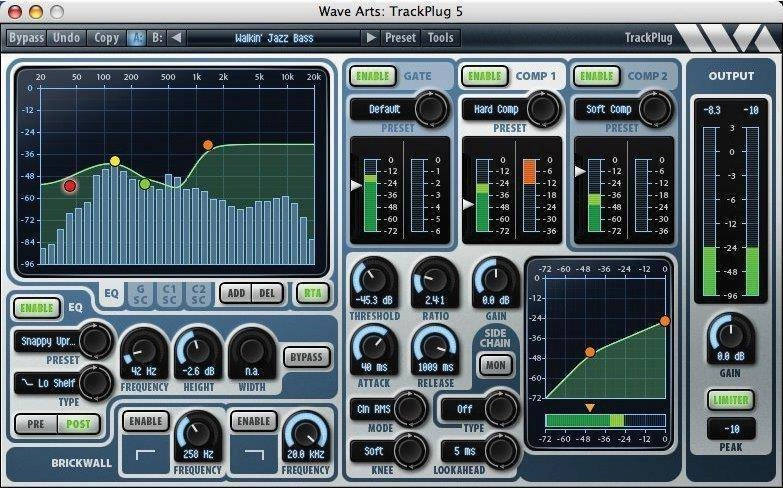Toggle the Comp 2 ENABLE button
Image resolution: width=783 pixels, height=488 pixels.
(597, 76)
